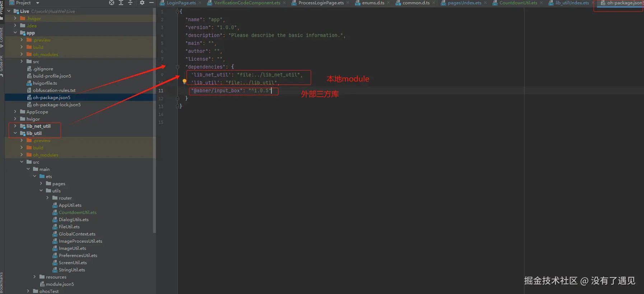
Task: Click the Select Opened File locate icon
Action: [112, 3]
